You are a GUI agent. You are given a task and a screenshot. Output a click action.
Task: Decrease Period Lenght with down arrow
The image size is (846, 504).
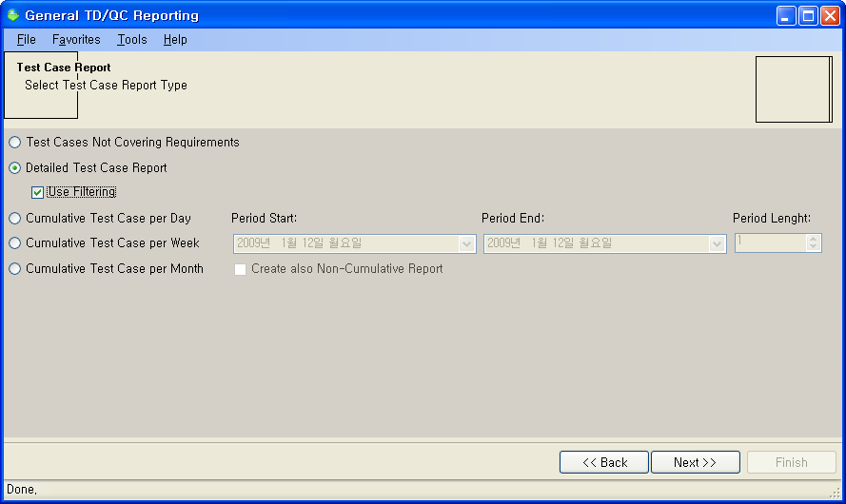click(x=813, y=247)
